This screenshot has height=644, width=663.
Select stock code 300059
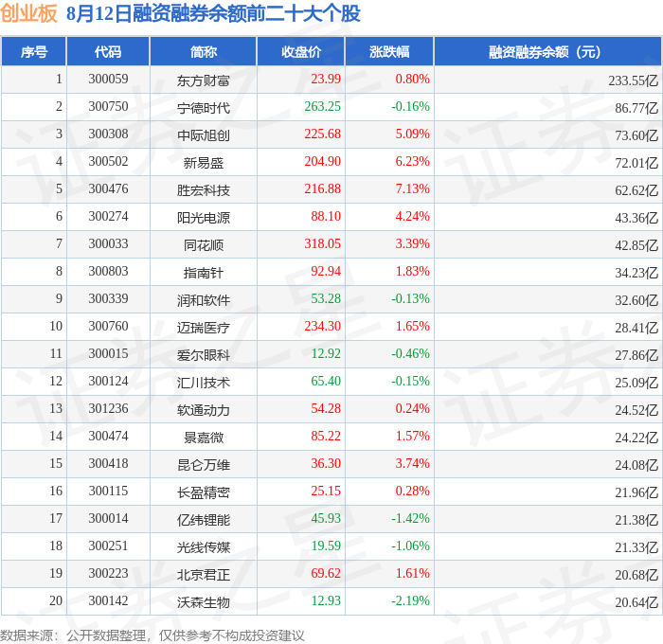(x=108, y=79)
